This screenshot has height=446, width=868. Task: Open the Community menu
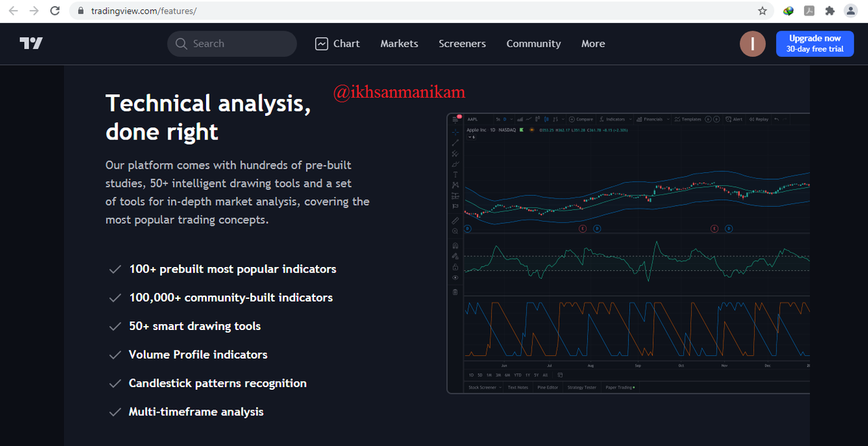click(534, 43)
